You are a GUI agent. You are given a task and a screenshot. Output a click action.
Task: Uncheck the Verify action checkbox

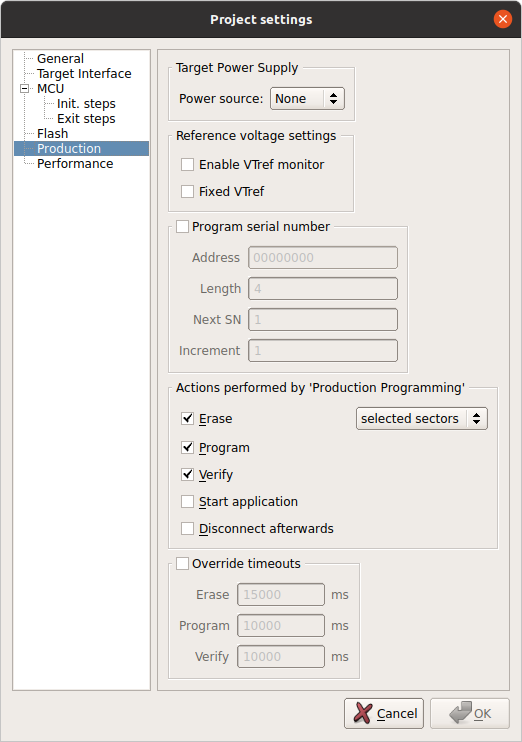(187, 475)
